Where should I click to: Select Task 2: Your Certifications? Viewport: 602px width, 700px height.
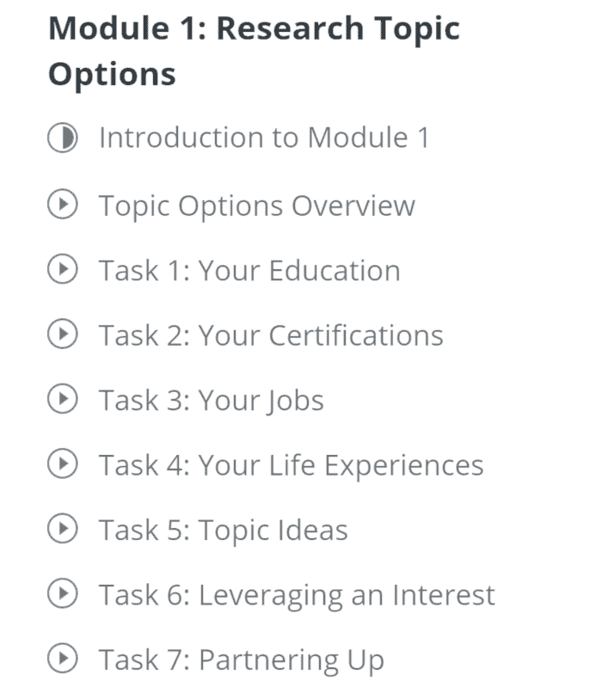(271, 335)
